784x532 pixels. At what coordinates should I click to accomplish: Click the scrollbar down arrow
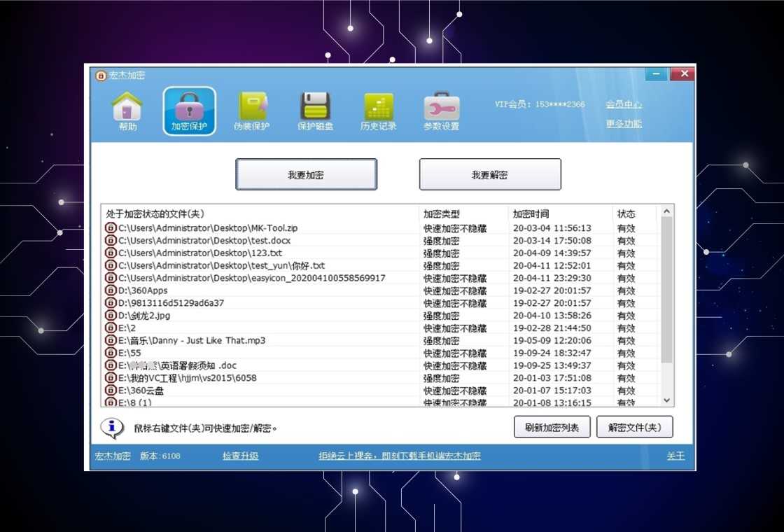click(666, 400)
